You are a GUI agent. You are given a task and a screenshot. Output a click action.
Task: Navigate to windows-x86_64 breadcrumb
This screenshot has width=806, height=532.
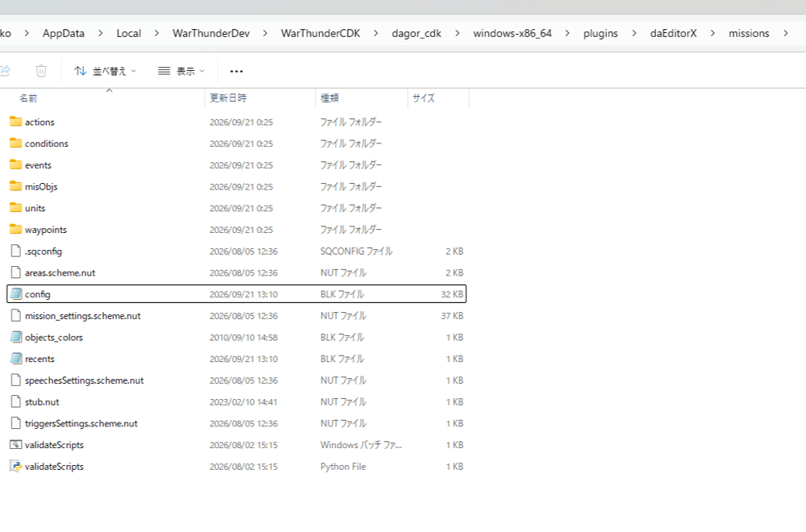coord(512,33)
